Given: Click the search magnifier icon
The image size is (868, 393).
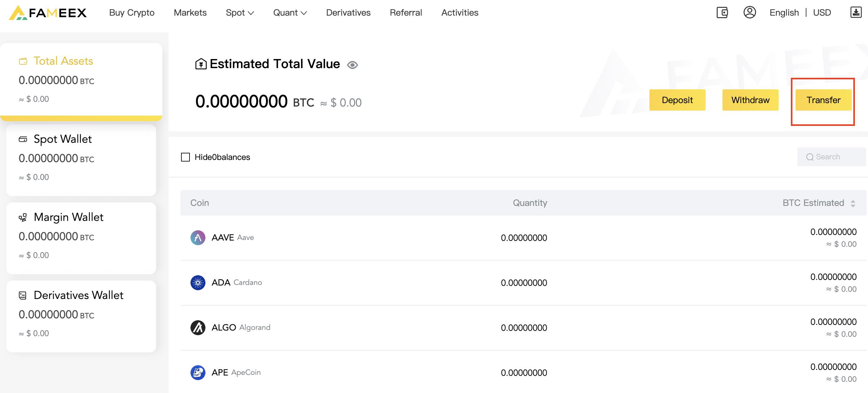Looking at the screenshot, I should click(x=810, y=157).
